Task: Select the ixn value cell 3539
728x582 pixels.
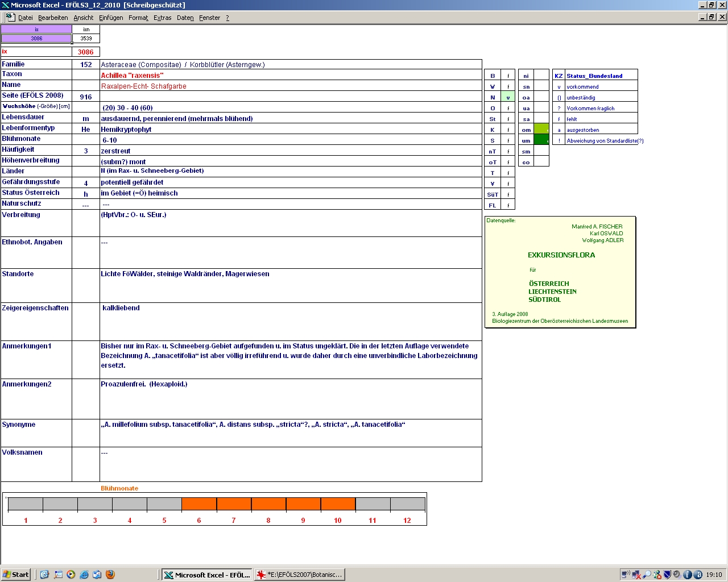Action: [86, 39]
